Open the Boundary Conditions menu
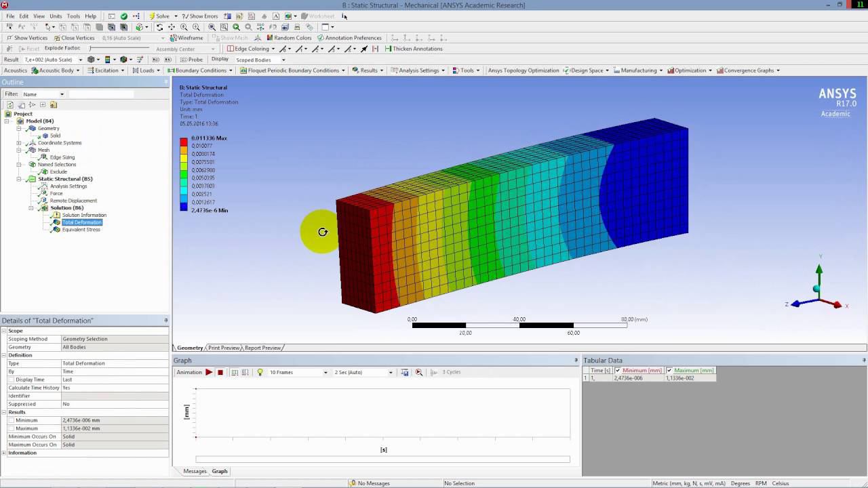Image resolution: width=868 pixels, height=488 pixels. (201, 70)
